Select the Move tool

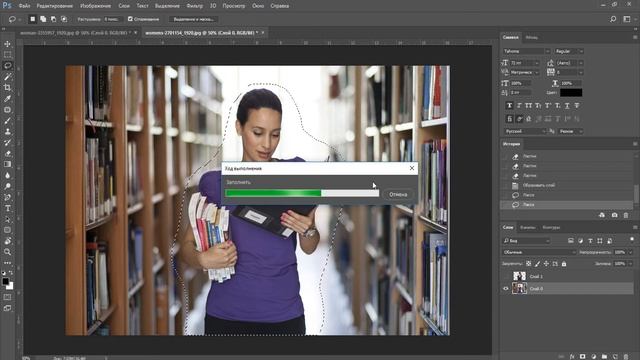(7, 44)
